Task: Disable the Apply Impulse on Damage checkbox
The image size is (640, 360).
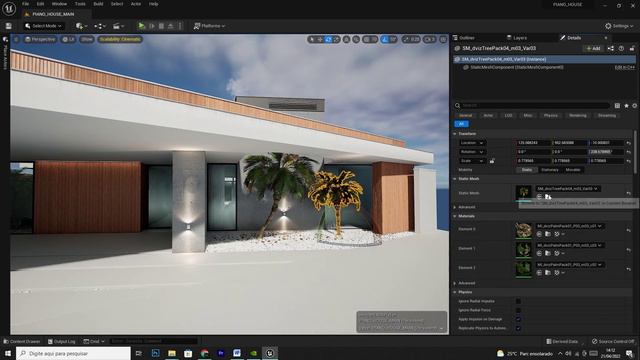Action: (x=518, y=319)
